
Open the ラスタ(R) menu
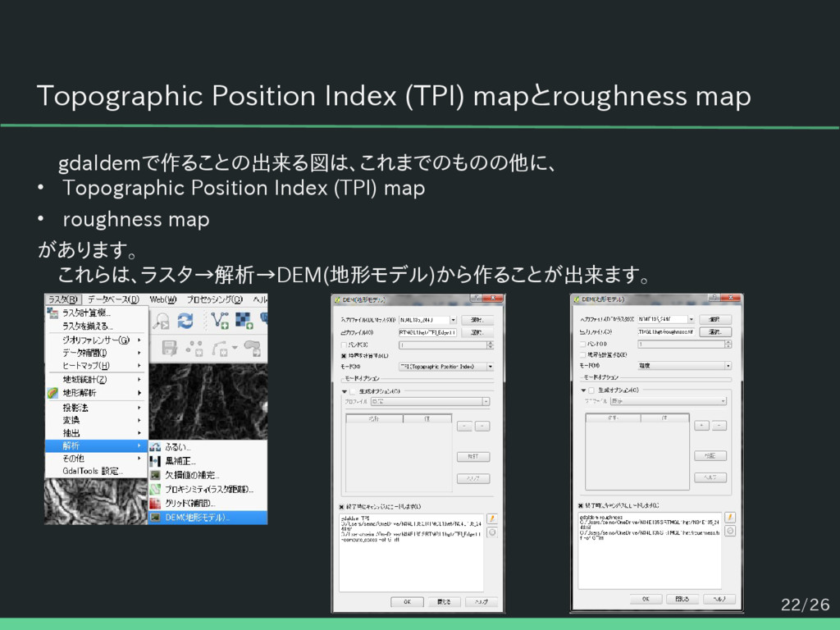63,299
